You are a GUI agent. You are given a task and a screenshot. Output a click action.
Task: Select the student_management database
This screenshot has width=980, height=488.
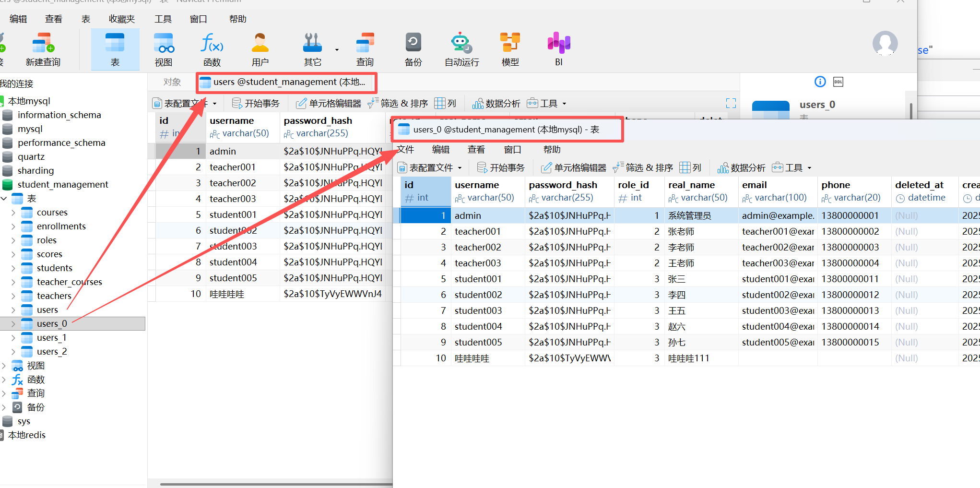pyautogui.click(x=62, y=184)
